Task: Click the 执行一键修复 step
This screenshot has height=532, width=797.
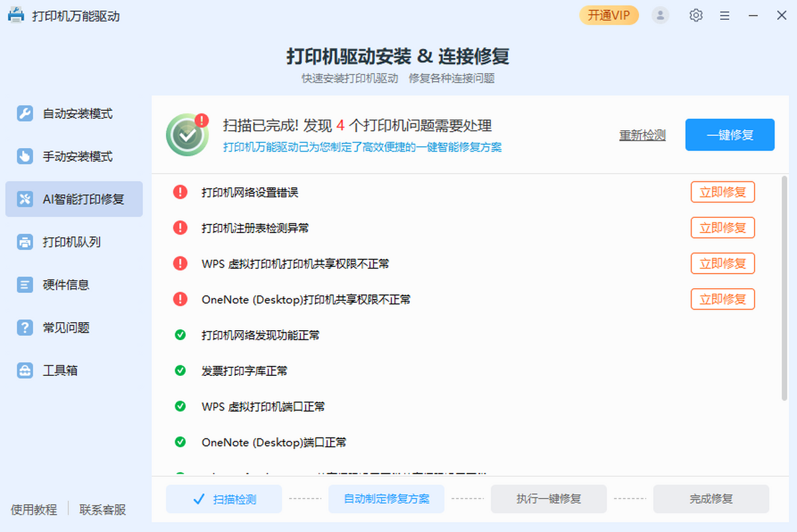Action: coord(549,499)
